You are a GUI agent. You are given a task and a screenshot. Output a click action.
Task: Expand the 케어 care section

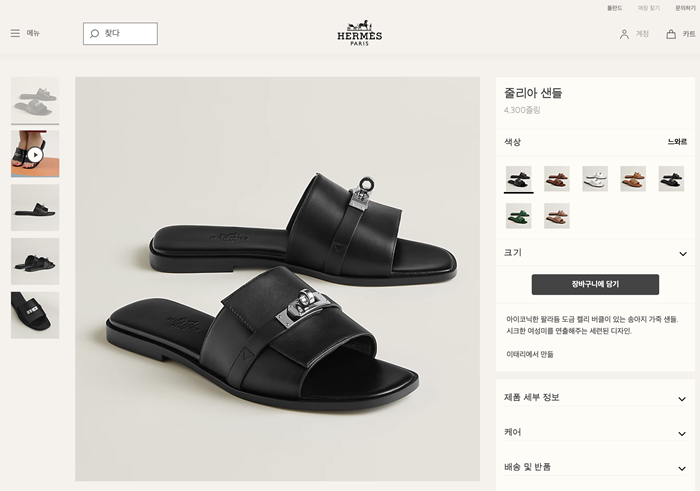(595, 433)
